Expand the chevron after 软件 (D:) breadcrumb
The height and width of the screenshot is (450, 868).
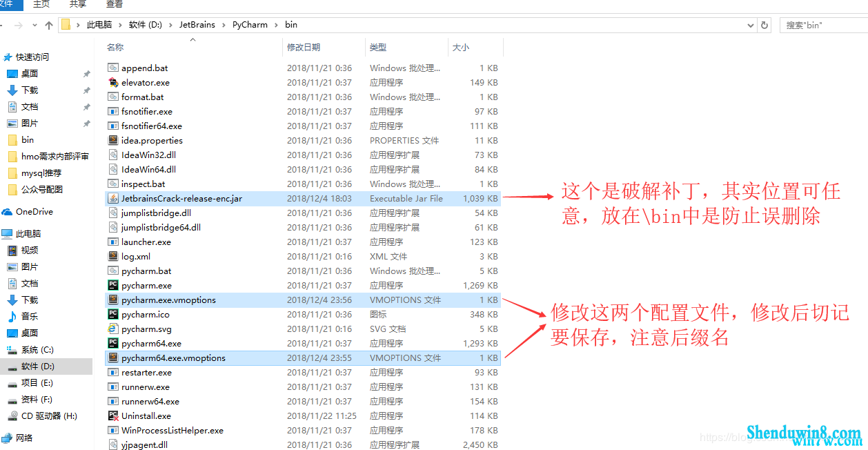[170, 25]
